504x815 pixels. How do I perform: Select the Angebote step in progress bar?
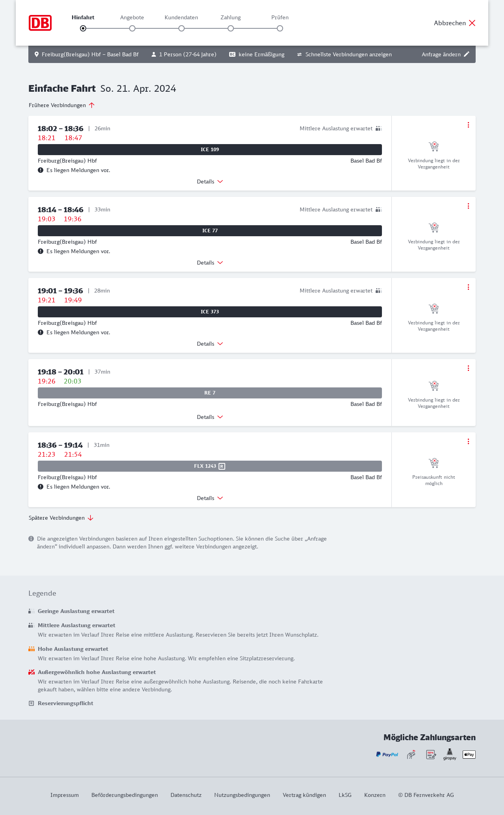(x=132, y=28)
